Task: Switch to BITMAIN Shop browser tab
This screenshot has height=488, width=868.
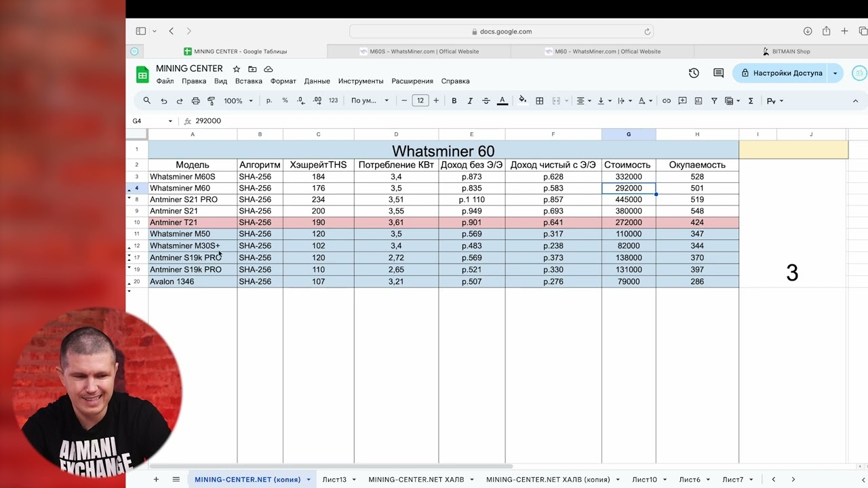Action: [x=786, y=52]
